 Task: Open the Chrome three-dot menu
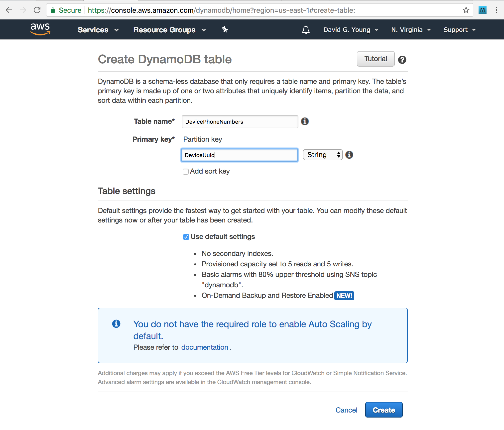(x=496, y=10)
